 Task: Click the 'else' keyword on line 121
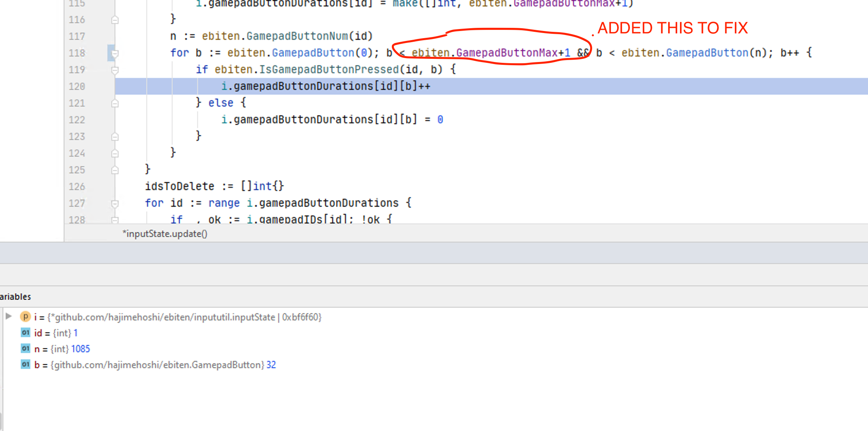coord(221,103)
